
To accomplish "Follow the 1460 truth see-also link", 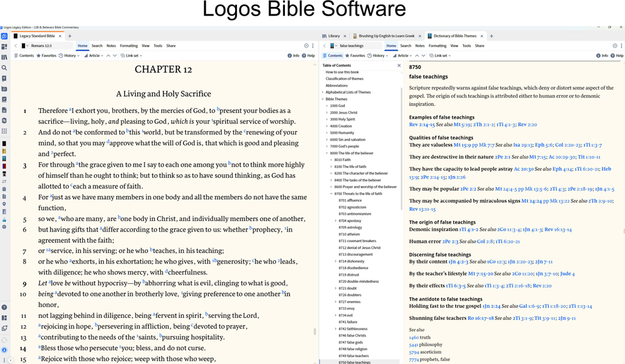I will pos(414,337).
